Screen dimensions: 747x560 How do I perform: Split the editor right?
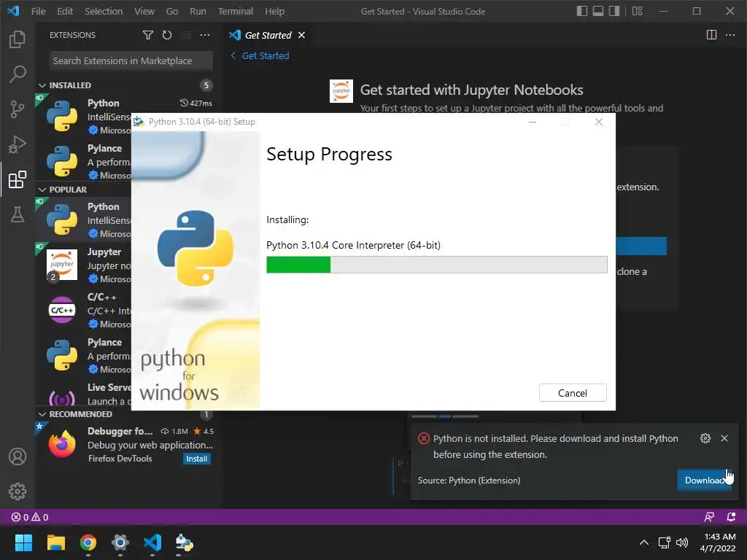coord(711,35)
